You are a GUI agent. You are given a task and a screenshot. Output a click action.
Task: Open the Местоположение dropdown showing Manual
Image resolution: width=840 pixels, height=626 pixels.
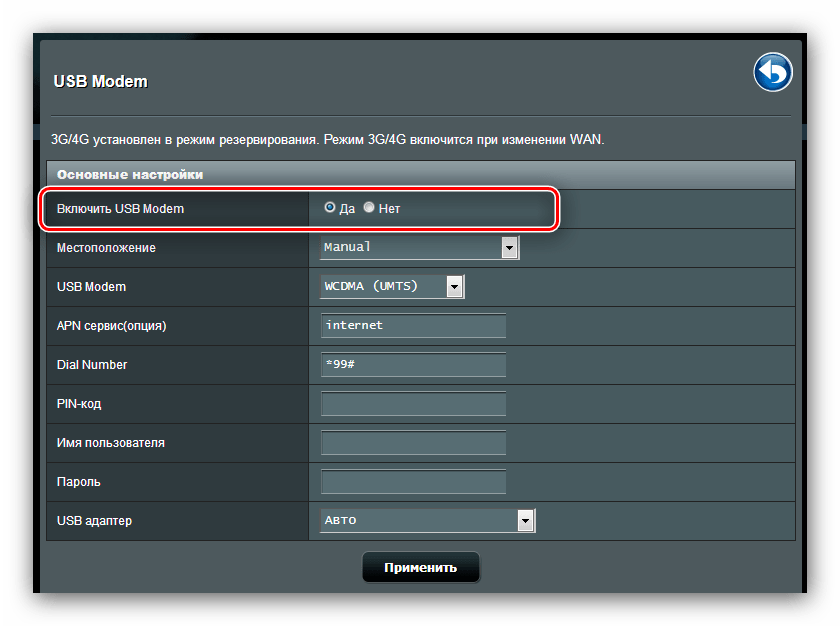pyautogui.click(x=419, y=247)
